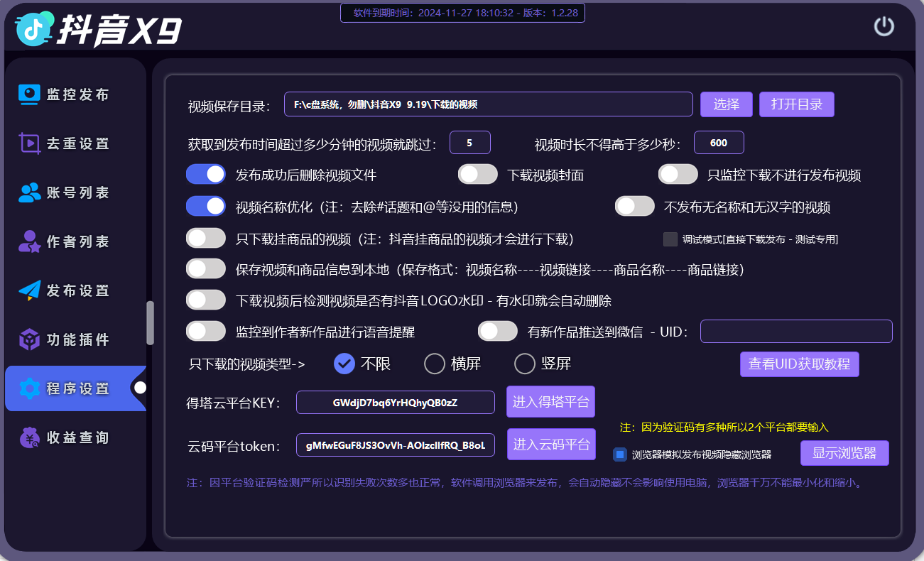The width and height of the screenshot is (924, 561).
Task: Click the 账号列表 users icon
Action: pos(29,192)
